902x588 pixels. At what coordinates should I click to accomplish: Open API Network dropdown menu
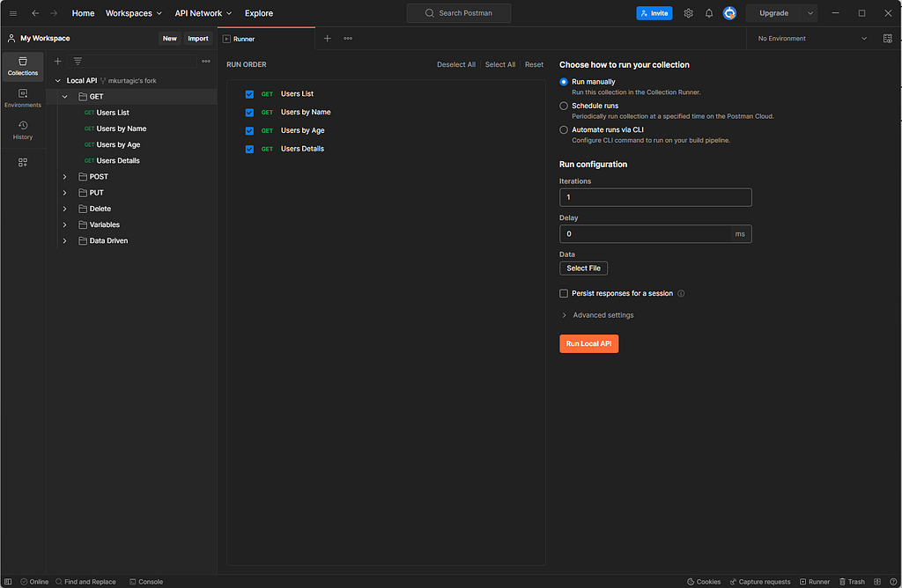[x=203, y=13]
